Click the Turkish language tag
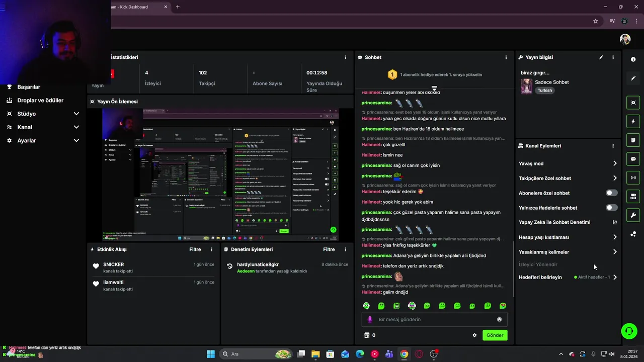This screenshot has height=362, width=644. [x=545, y=90]
